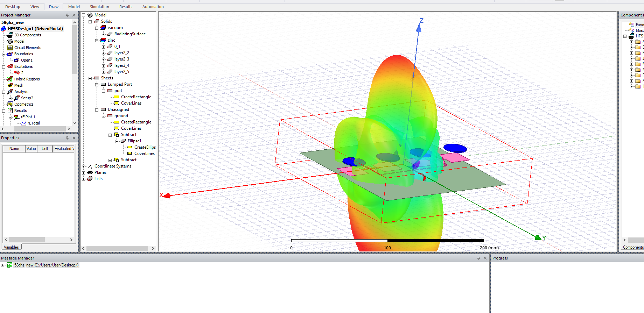Expand the layer2_3 solid node
This screenshot has width=644, height=313.
[103, 59]
